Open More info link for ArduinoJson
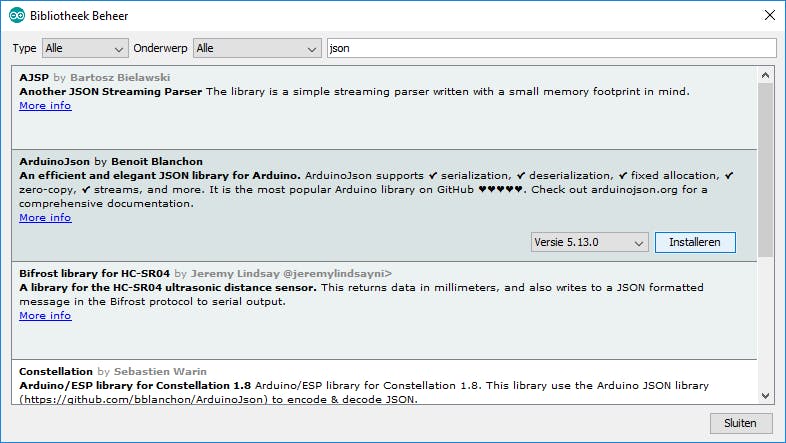The width and height of the screenshot is (786, 443). point(45,217)
